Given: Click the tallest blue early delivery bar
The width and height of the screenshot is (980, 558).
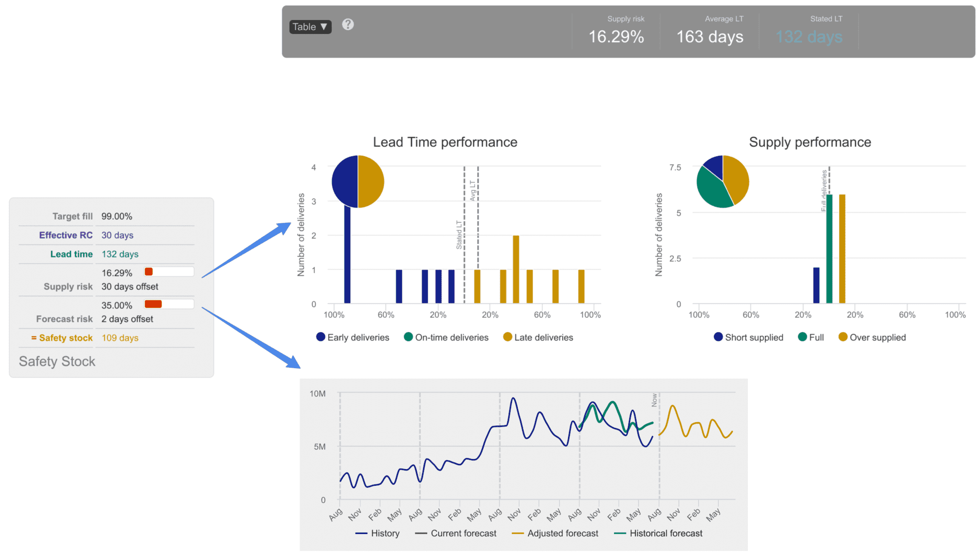Looking at the screenshot, I should coord(347,254).
